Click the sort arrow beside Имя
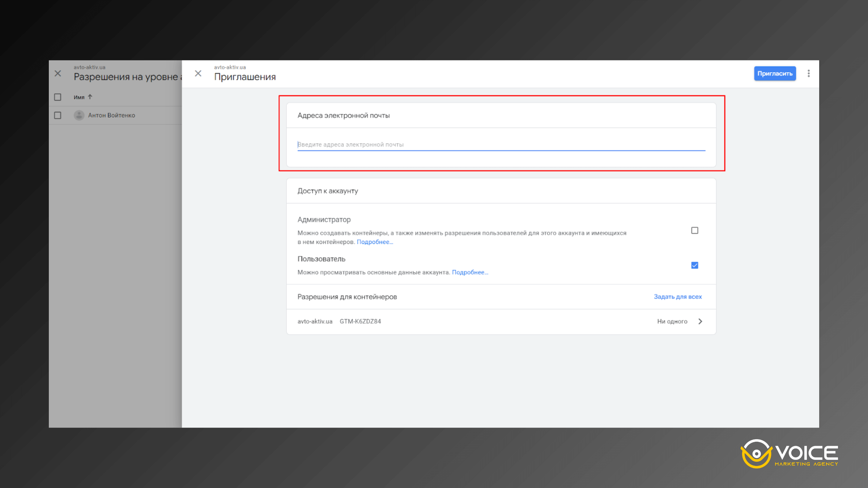This screenshot has height=488, width=868. (90, 97)
